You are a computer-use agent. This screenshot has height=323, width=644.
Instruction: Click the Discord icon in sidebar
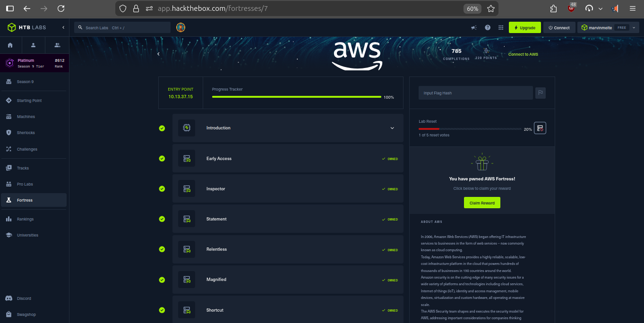point(9,298)
